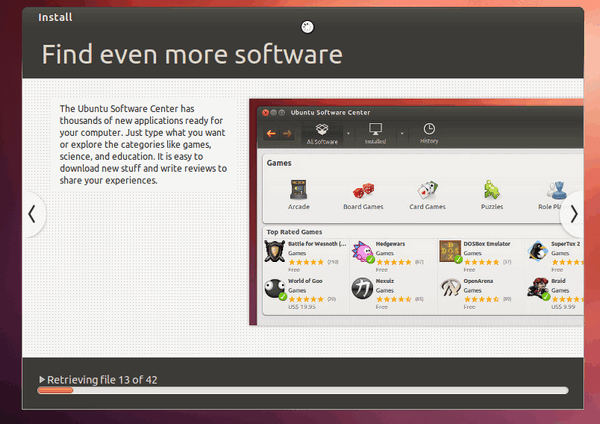Click the installation progress bar

point(302,391)
